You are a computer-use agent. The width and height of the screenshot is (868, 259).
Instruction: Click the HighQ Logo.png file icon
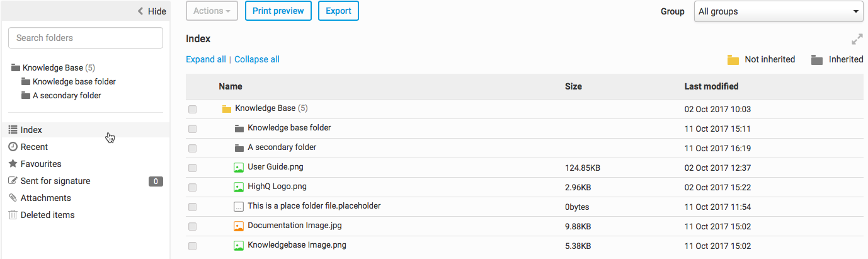(x=239, y=187)
